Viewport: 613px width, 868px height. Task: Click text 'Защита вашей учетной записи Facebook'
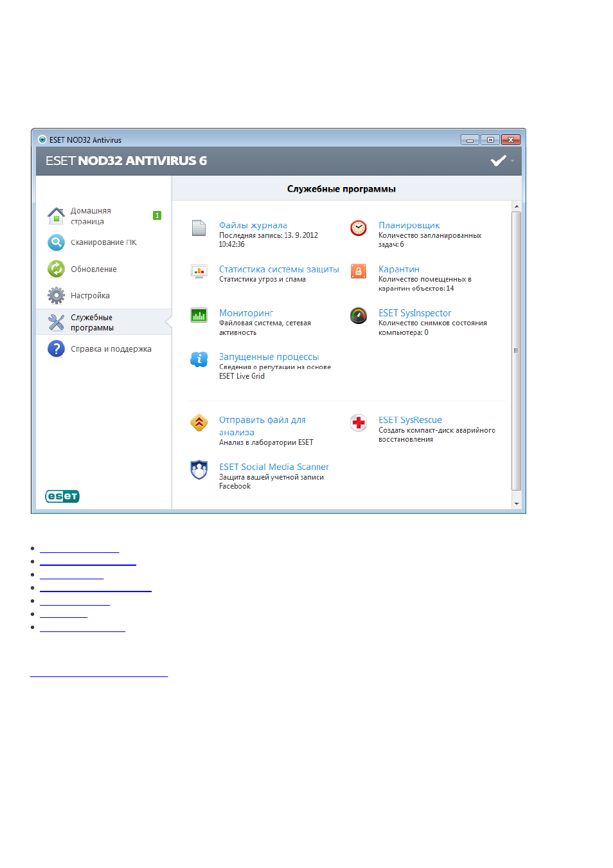(x=271, y=482)
